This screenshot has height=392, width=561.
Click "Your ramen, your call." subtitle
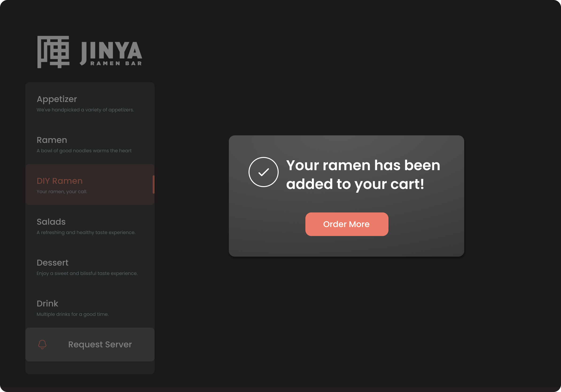tap(62, 192)
